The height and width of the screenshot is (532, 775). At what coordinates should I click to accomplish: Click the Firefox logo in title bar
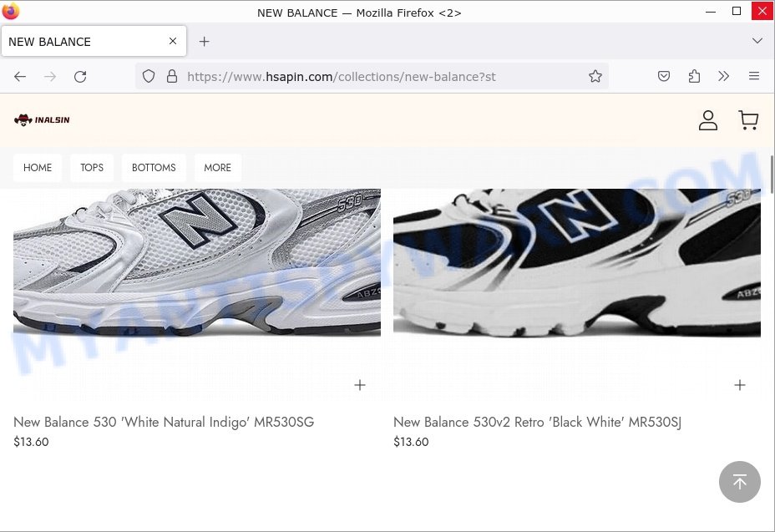[x=10, y=11]
